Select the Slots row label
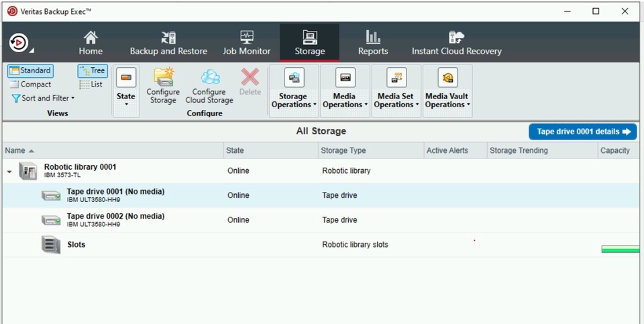This screenshot has height=324, width=644. point(76,245)
